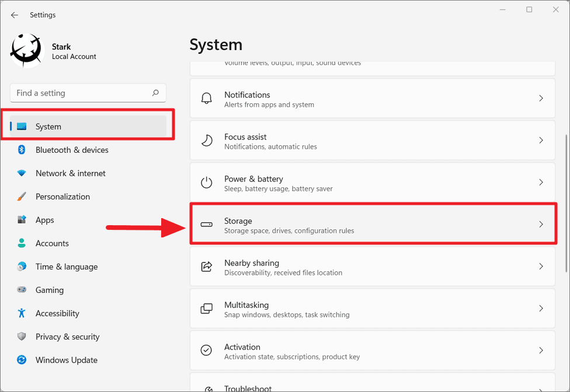Screen dimensions: 570x392
Task: Click the Focus assist moon icon
Action: (207, 140)
